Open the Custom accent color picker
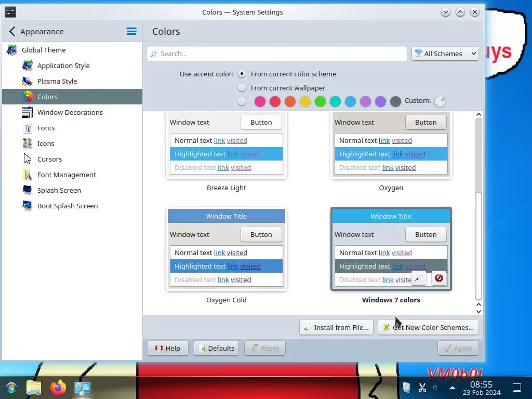532x399 pixels. pyautogui.click(x=440, y=101)
